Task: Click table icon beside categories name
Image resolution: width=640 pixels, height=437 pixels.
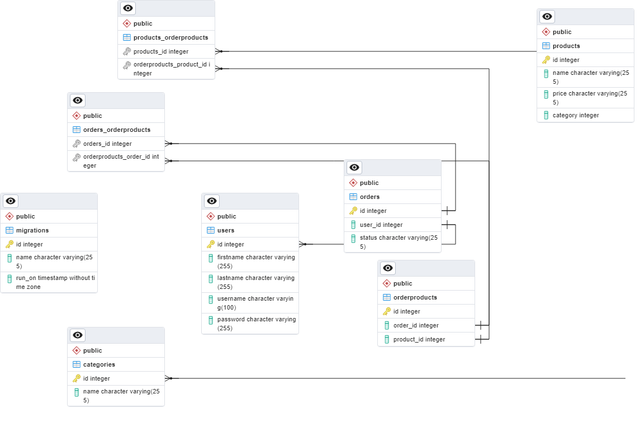Action: coord(76,364)
